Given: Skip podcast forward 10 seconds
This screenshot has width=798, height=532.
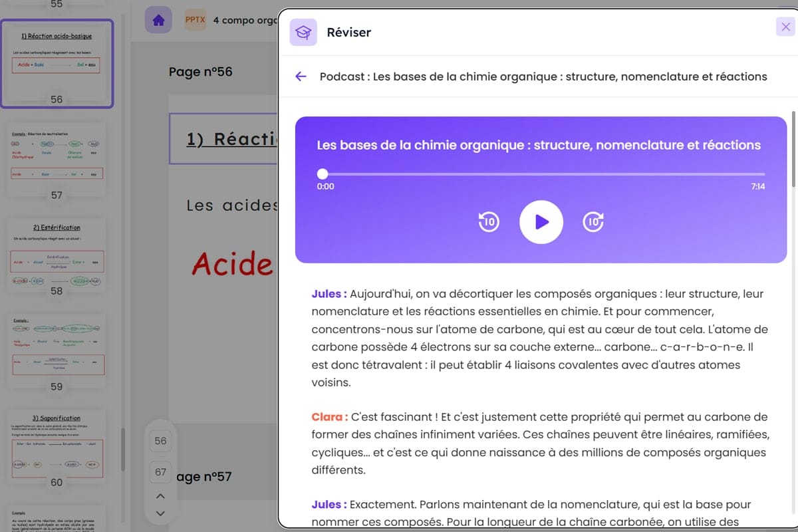Looking at the screenshot, I should click(593, 222).
